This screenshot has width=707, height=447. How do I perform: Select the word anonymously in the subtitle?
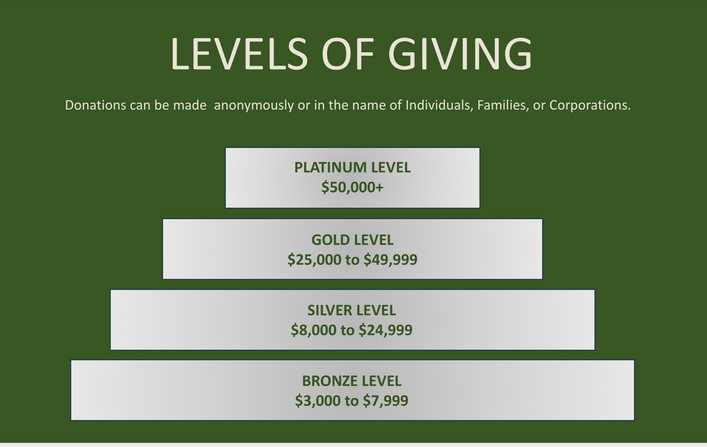coord(254,106)
